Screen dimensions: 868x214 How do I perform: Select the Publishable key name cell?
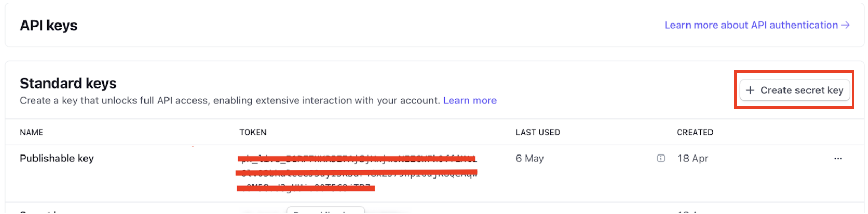coord(57,158)
